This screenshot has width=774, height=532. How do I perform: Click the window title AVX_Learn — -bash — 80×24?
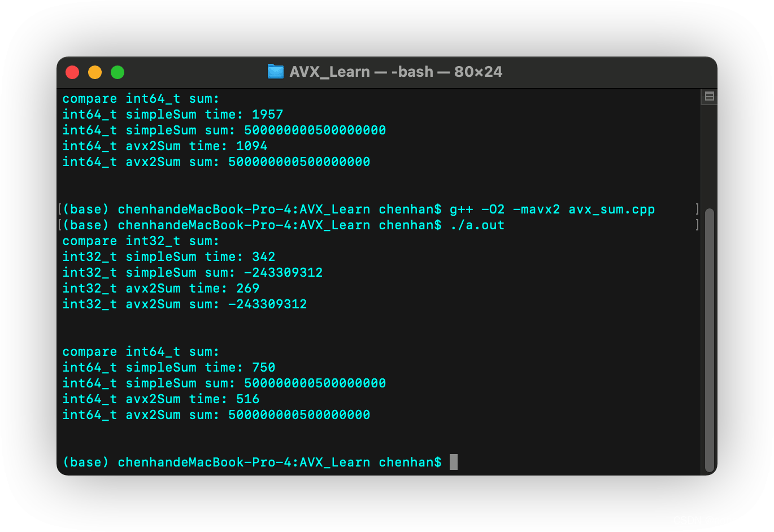coord(395,72)
